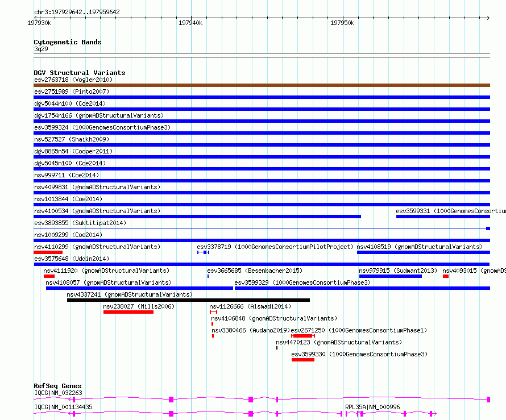Open IQCG|NM_032263 gene label

[59, 393]
